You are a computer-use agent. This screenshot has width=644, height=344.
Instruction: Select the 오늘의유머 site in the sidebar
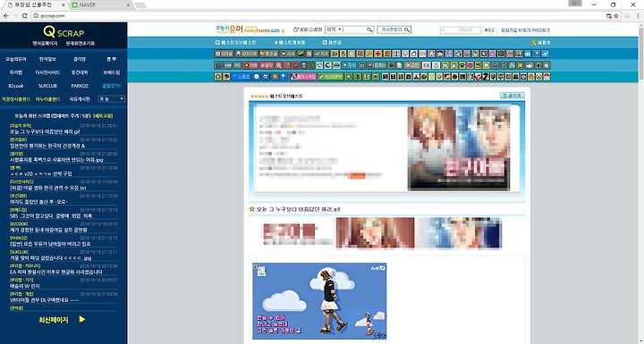pyautogui.click(x=16, y=59)
